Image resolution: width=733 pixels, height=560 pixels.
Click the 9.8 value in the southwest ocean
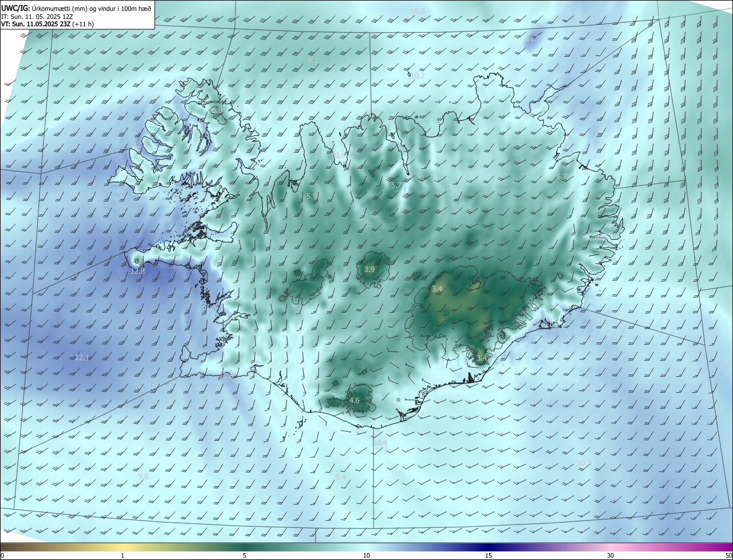(x=143, y=476)
